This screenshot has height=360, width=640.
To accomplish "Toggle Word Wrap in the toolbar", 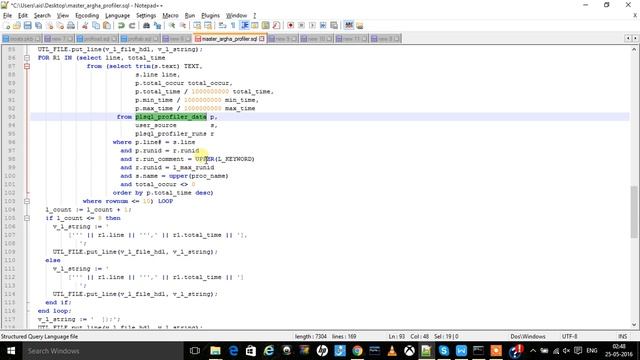I will pos(222,25).
